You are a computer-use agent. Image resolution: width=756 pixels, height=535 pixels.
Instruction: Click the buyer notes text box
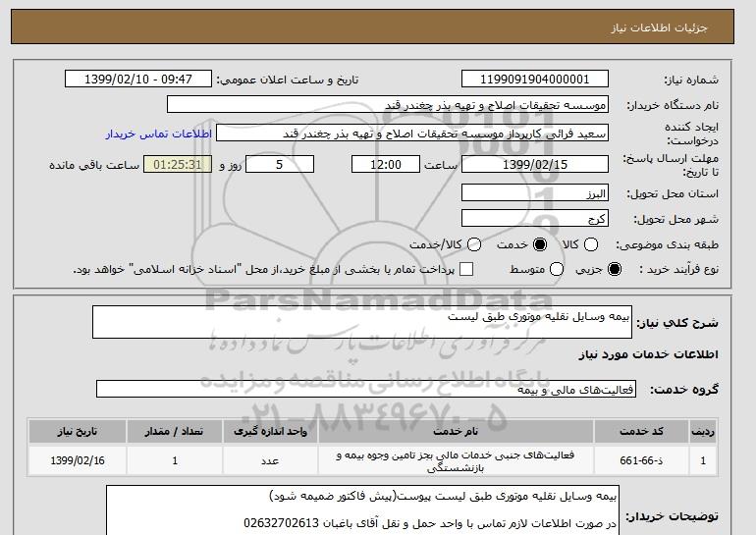[x=362, y=510]
